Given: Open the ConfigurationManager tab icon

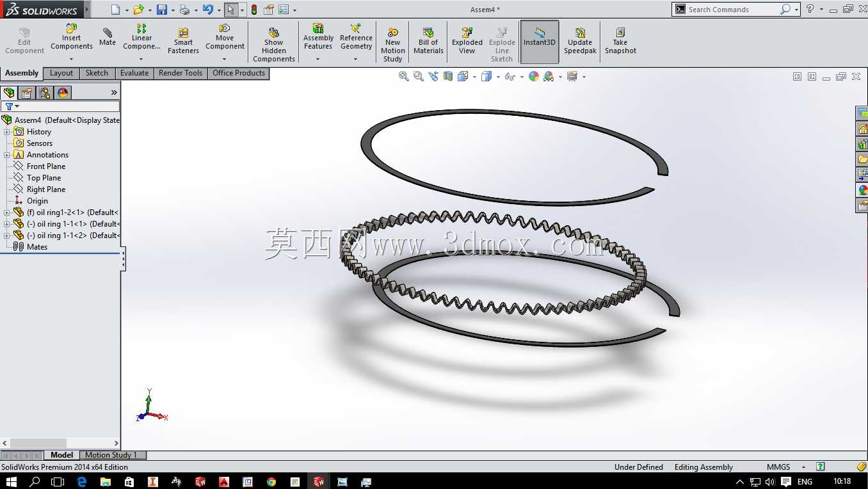Looking at the screenshot, I should (x=45, y=93).
